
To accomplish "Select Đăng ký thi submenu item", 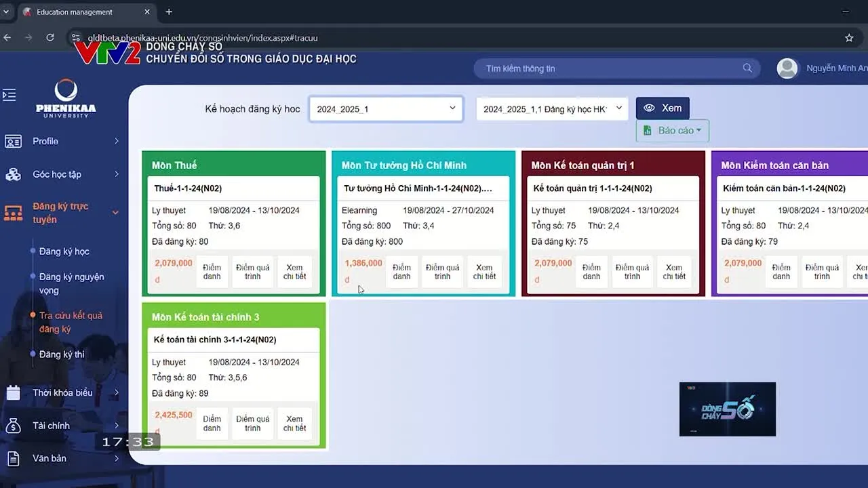I will (62, 354).
